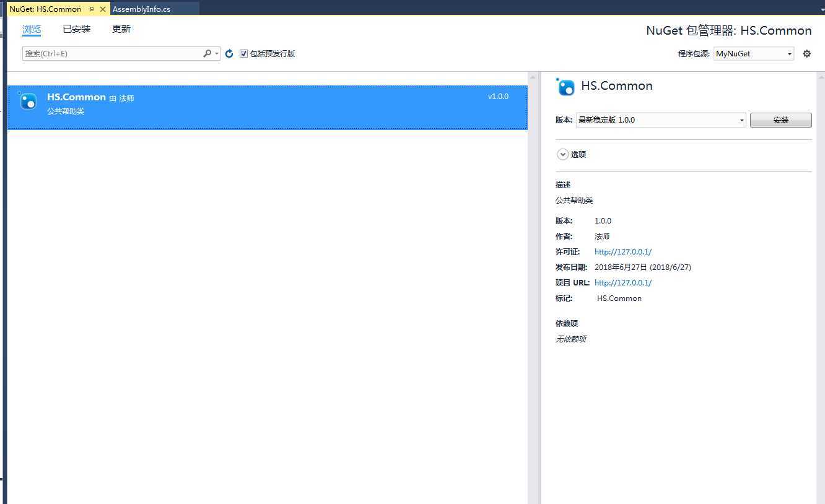Open package source settings gear

(806, 54)
